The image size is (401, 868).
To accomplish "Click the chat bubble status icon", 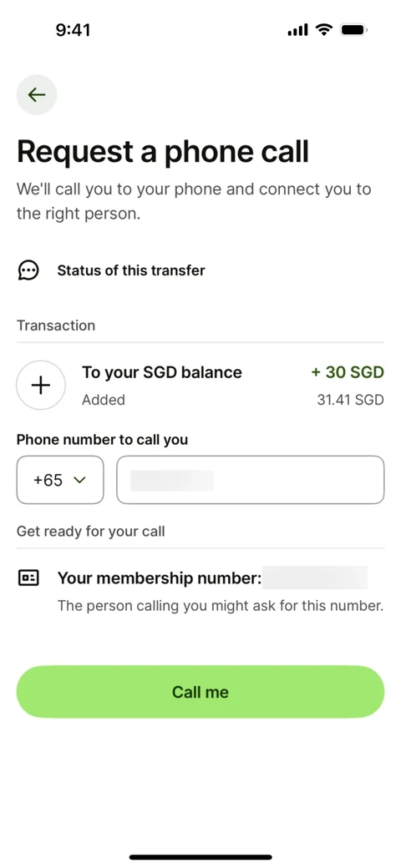I will 28,270.
